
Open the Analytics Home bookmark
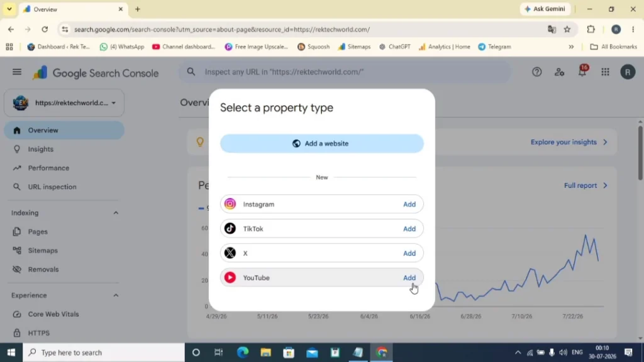445,47
